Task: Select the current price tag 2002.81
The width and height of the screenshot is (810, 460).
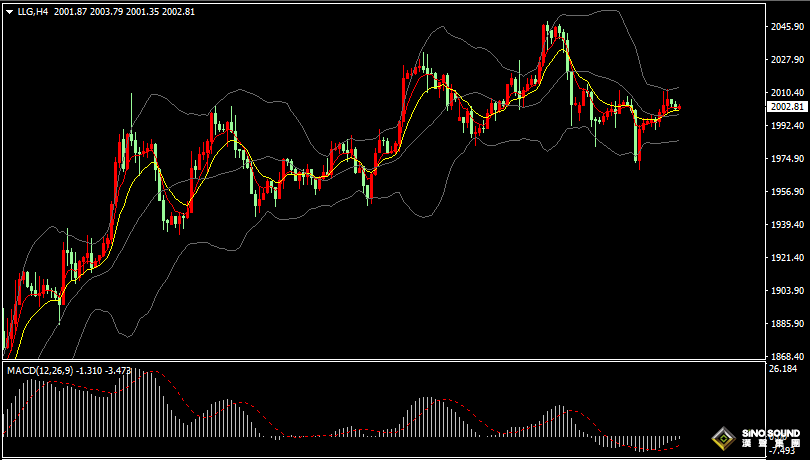Action: (x=787, y=106)
